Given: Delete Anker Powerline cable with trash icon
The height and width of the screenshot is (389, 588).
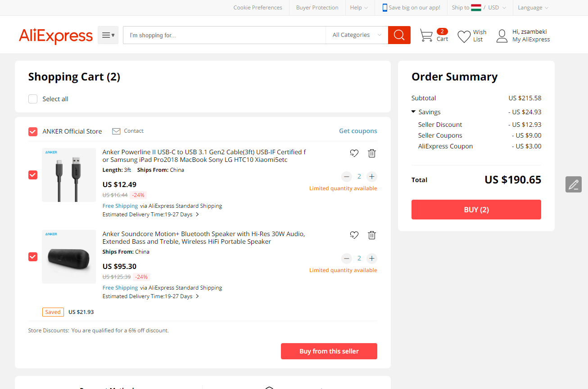Looking at the screenshot, I should [x=372, y=153].
